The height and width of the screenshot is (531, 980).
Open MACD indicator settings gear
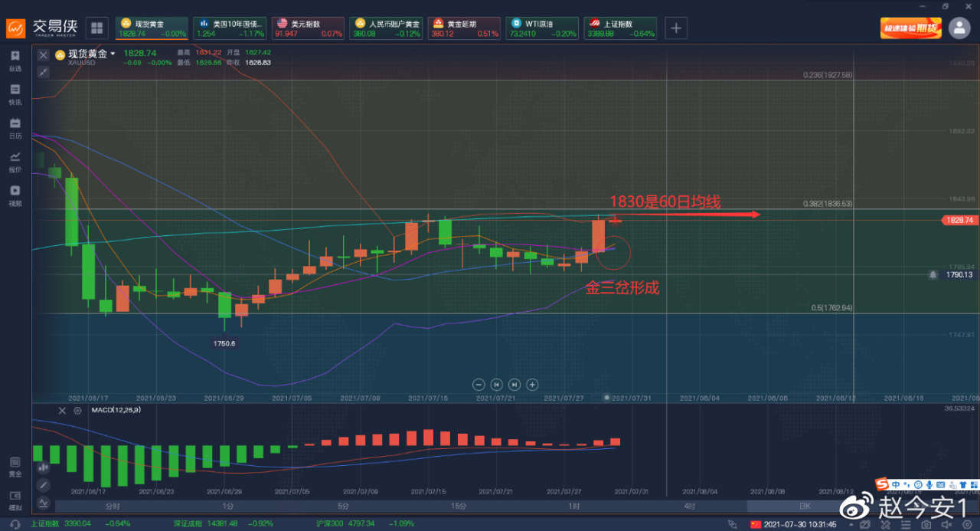coord(77,411)
